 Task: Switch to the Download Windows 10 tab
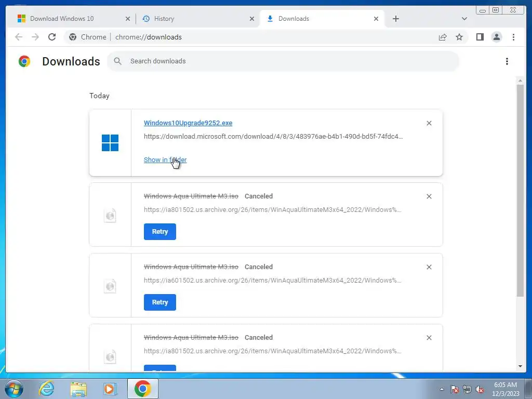[73, 19]
